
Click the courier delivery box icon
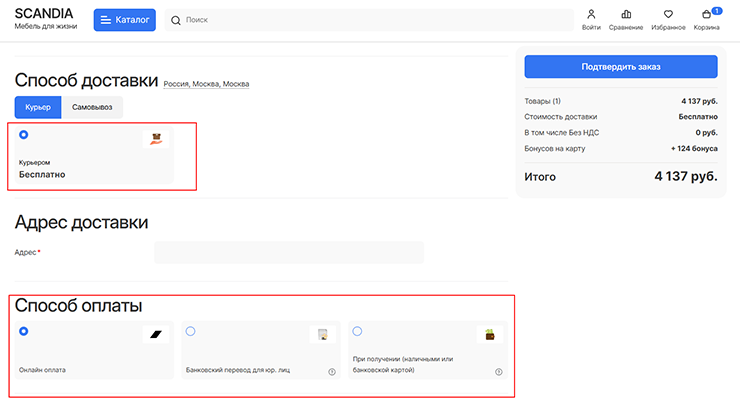click(x=155, y=139)
